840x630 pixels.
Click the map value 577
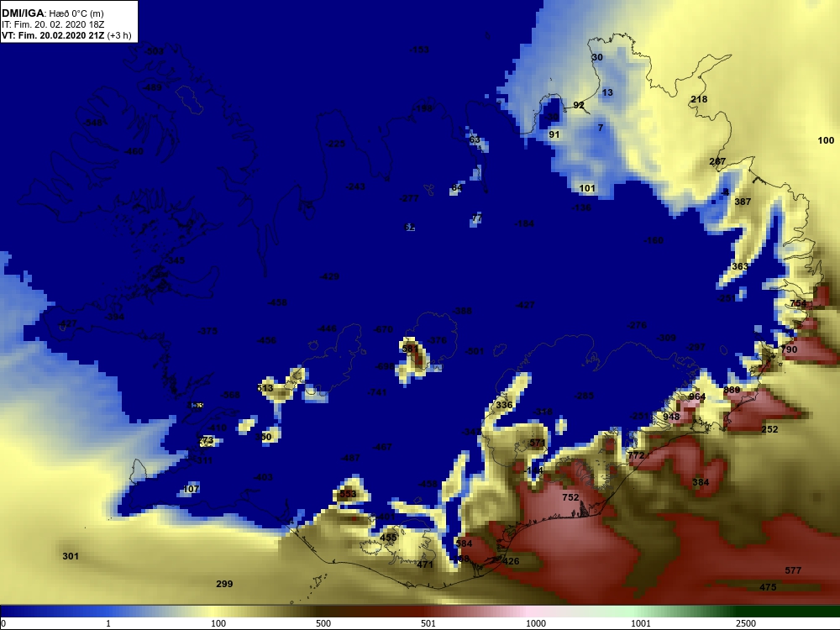click(x=793, y=570)
